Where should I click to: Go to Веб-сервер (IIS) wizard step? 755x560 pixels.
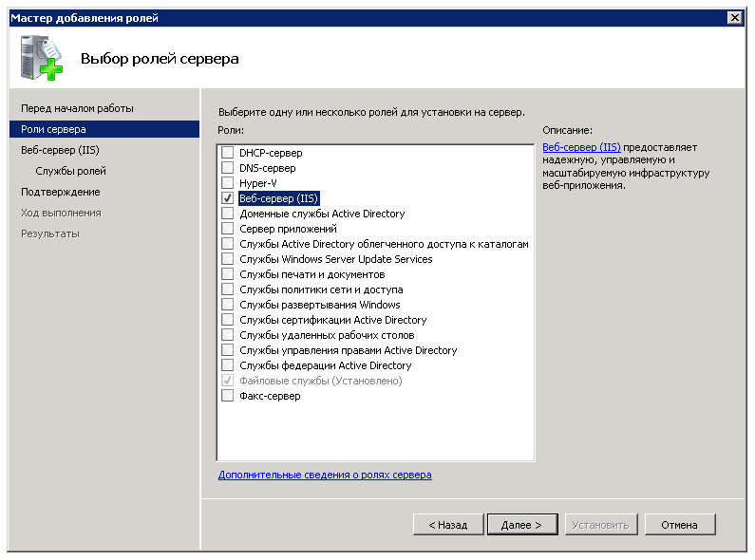pyautogui.click(x=60, y=150)
